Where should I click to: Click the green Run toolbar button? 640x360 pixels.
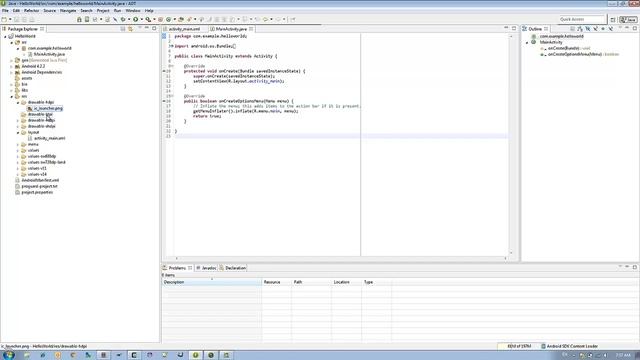click(136, 19)
